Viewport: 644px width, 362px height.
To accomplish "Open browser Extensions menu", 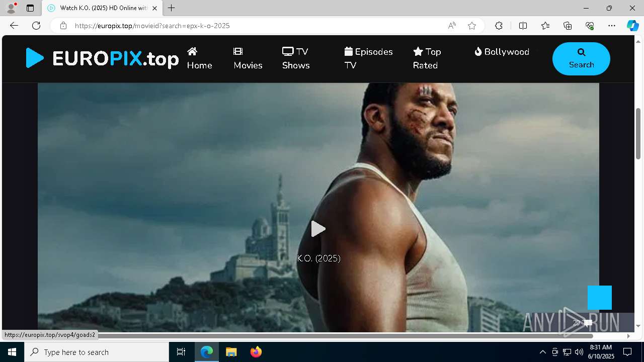I will [x=499, y=26].
